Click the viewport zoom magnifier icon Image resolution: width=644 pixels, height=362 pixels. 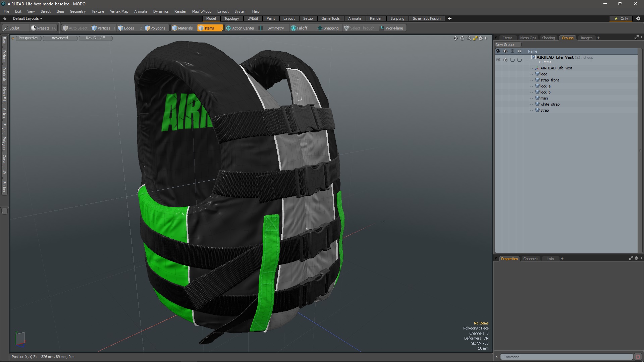(469, 38)
